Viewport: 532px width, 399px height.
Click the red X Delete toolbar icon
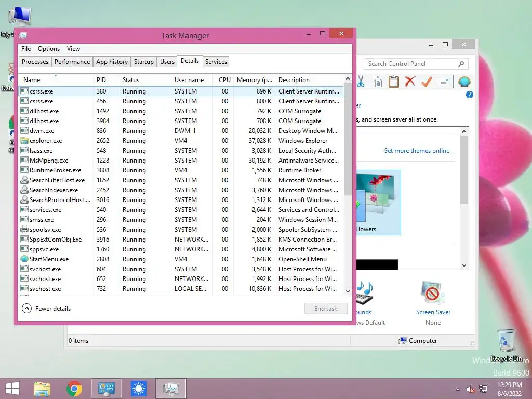click(410, 82)
